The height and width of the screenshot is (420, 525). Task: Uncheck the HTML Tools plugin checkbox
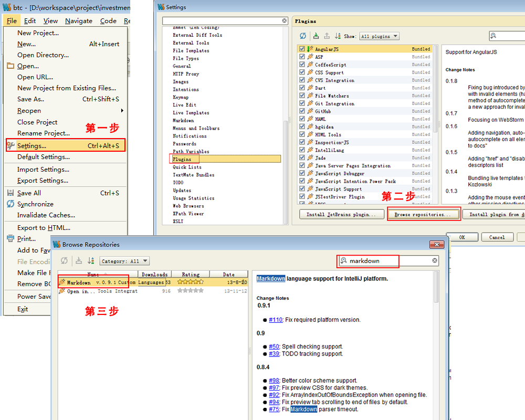click(x=302, y=134)
